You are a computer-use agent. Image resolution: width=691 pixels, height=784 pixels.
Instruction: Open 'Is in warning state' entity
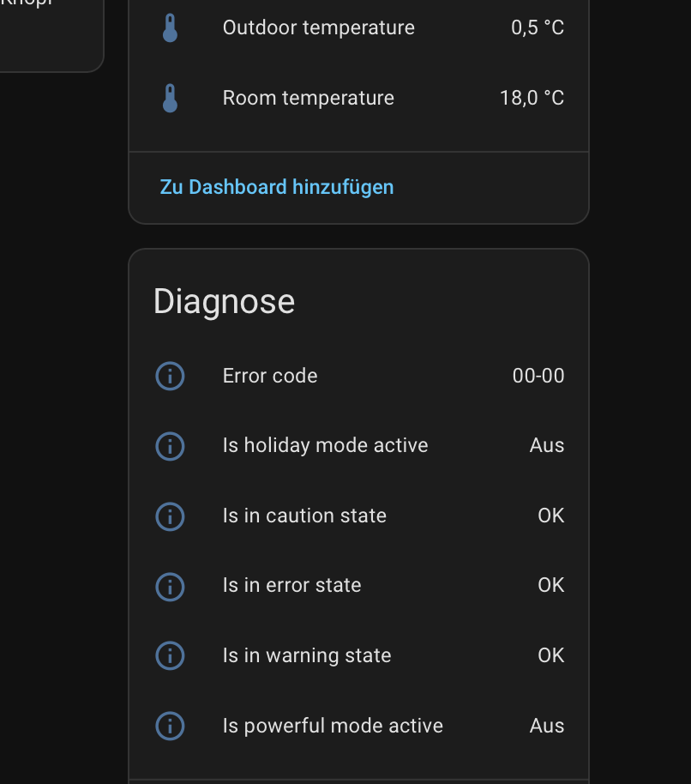tap(307, 656)
